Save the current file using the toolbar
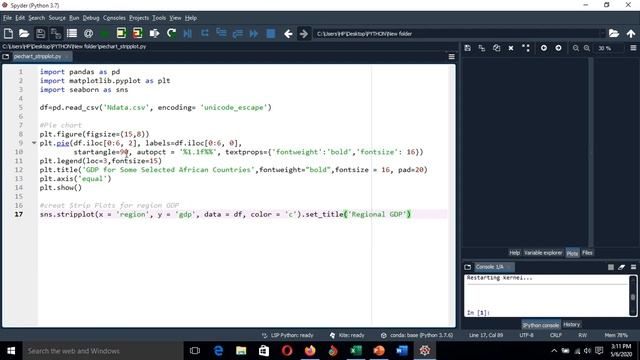 pos(40,33)
